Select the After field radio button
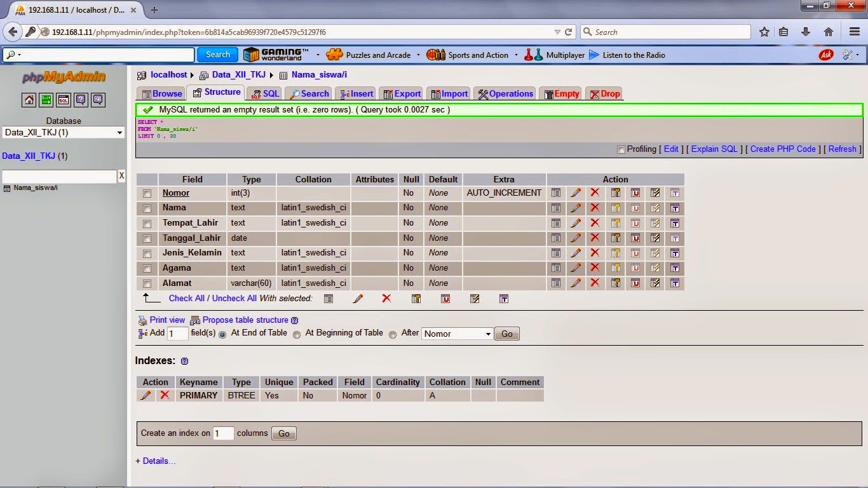This screenshot has height=488, width=868. [x=393, y=334]
